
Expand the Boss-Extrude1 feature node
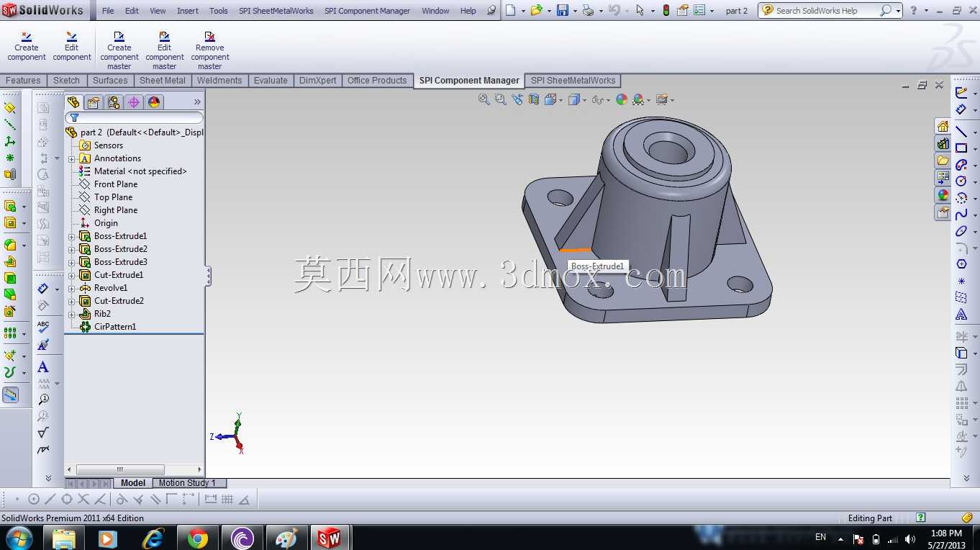(72, 236)
